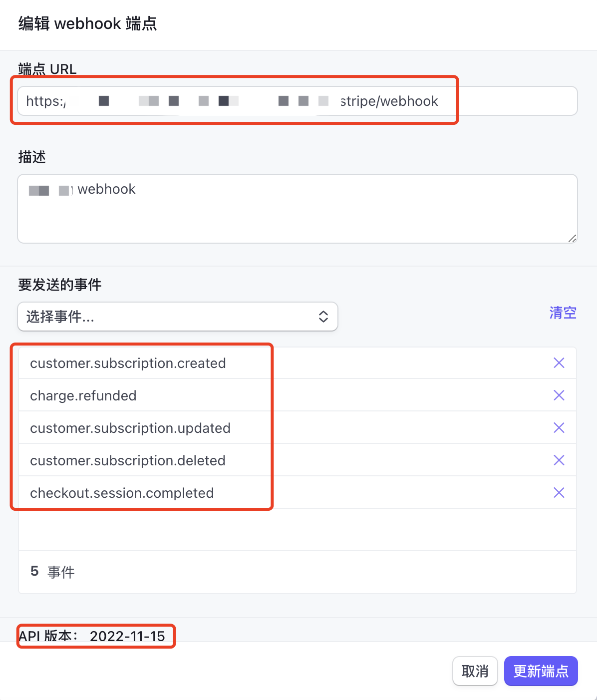Remove checkout.session.completed event
The width and height of the screenshot is (597, 700).
point(559,493)
